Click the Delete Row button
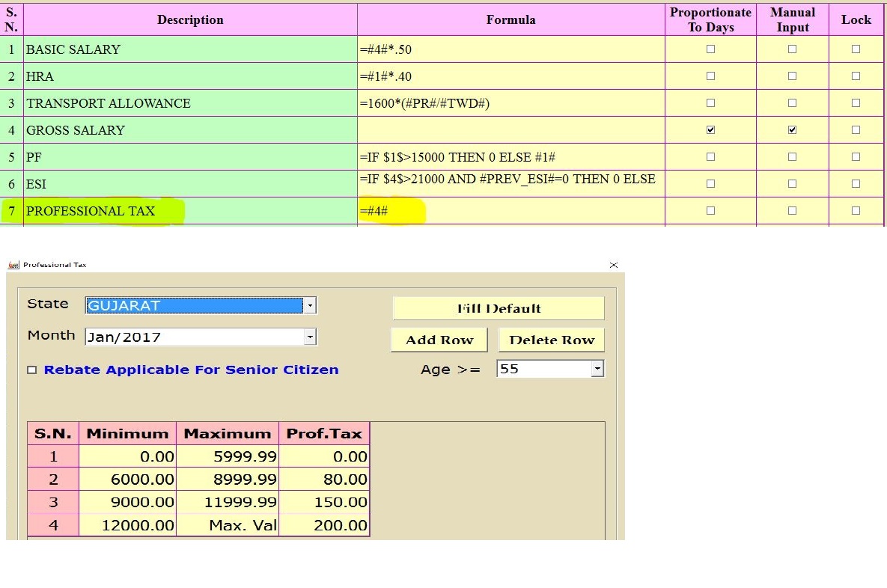887x588 pixels. point(551,340)
